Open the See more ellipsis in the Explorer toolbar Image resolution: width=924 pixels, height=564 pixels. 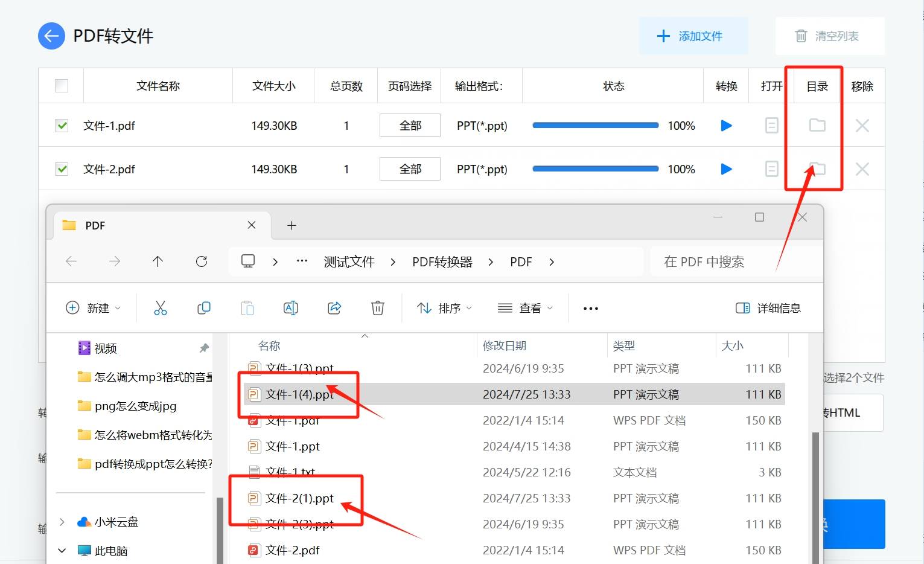click(x=591, y=308)
